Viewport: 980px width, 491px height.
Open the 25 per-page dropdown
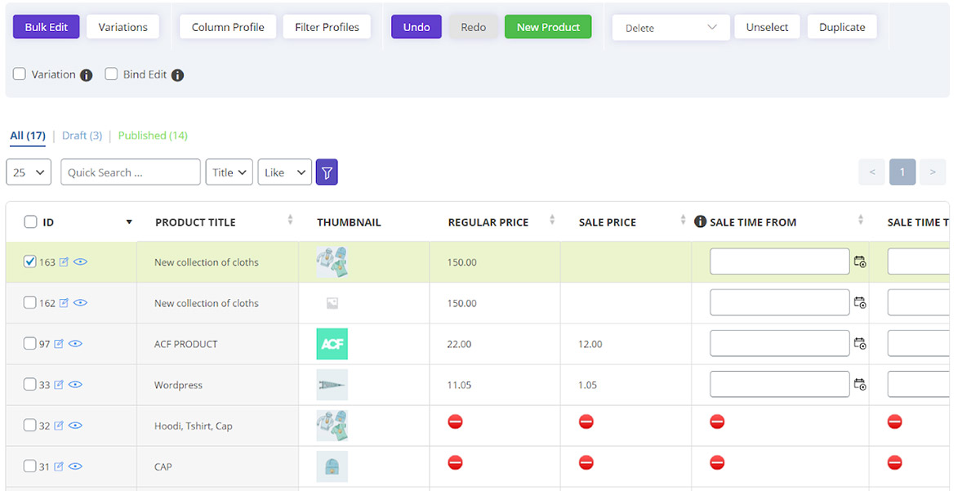coord(29,172)
